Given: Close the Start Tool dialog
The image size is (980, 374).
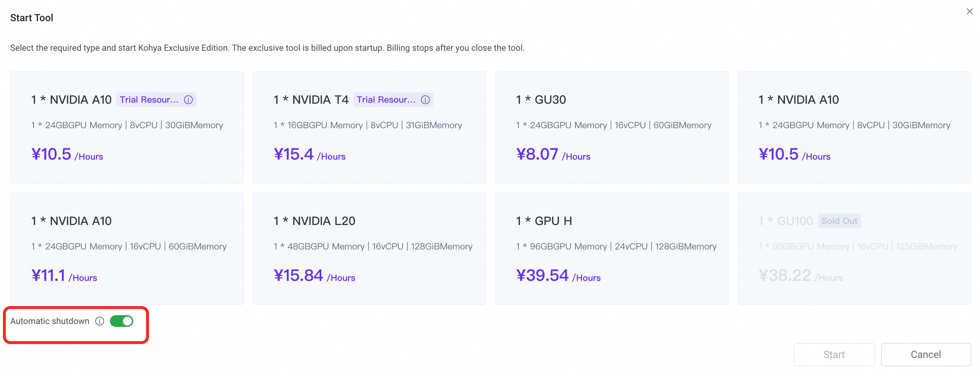Looking at the screenshot, I should coord(969,11).
